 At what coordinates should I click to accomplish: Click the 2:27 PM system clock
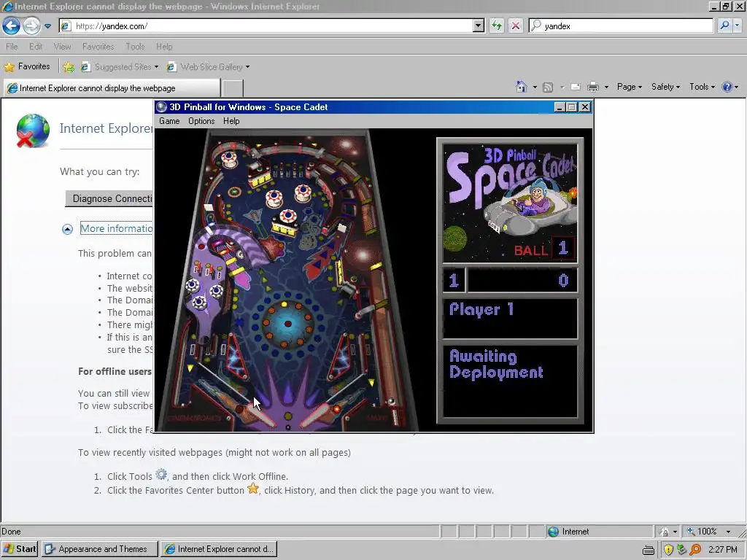(723, 550)
